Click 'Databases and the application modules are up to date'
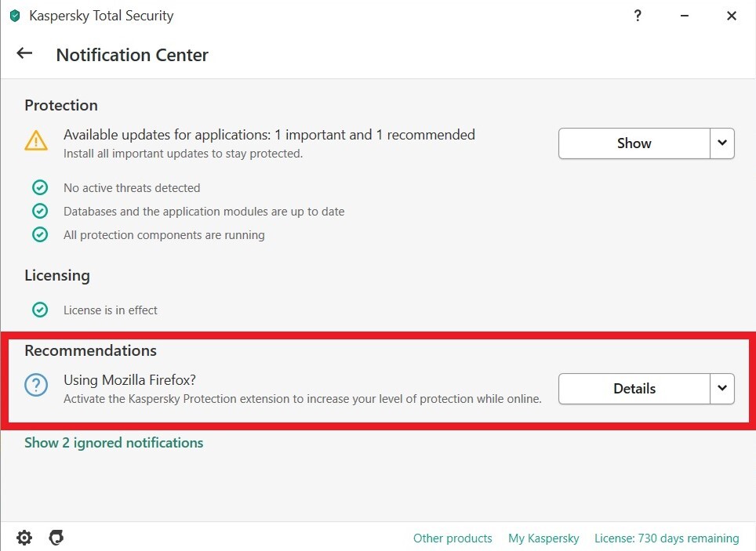 click(x=204, y=211)
